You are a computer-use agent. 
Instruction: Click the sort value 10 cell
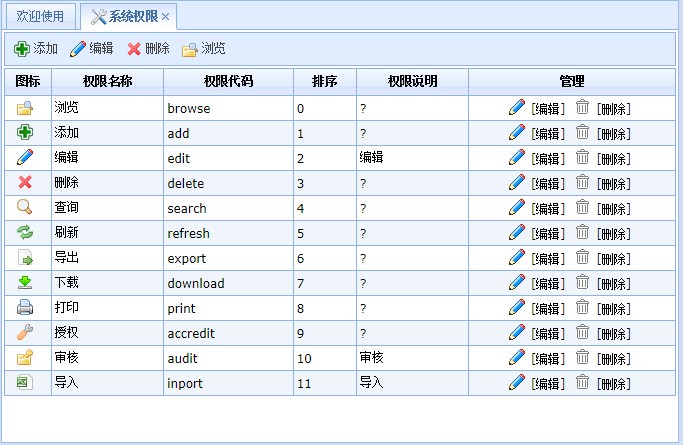325,358
